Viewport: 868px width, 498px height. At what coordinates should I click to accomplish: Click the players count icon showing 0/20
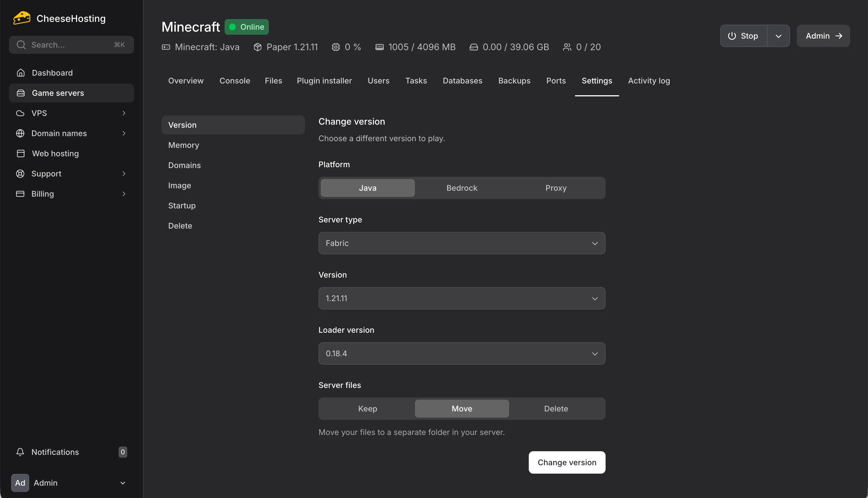point(567,47)
